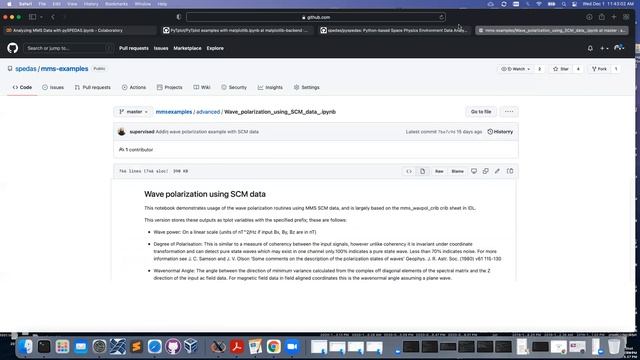Open file in GitHub Desktop icon
Viewport: 640px width, 360px height.
(474, 171)
